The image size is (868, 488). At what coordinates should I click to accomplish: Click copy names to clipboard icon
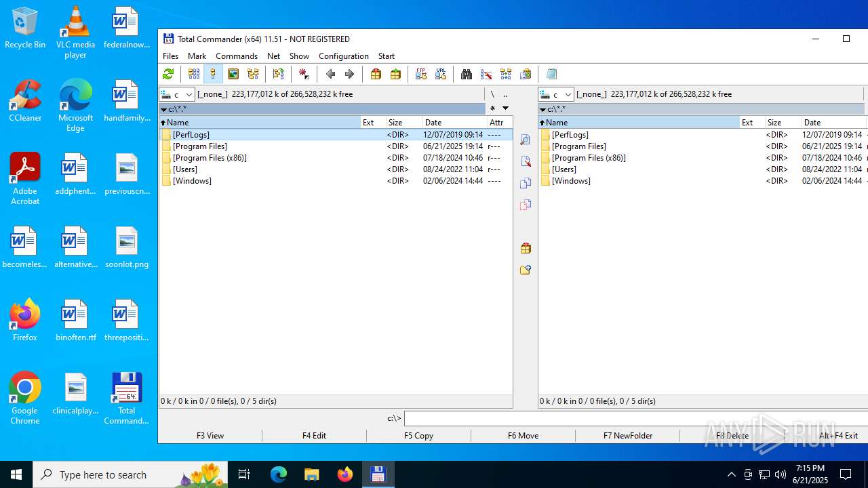526,74
